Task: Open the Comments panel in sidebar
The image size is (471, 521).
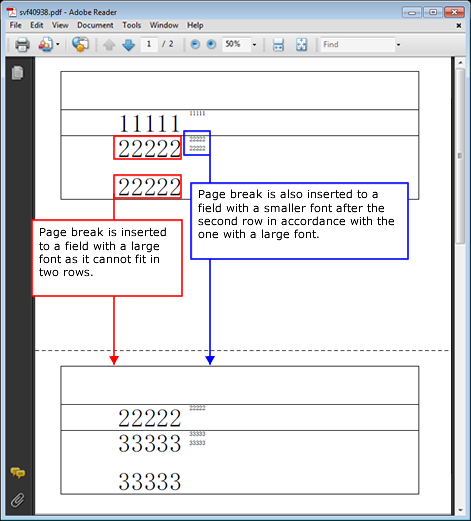Action: tap(17, 473)
